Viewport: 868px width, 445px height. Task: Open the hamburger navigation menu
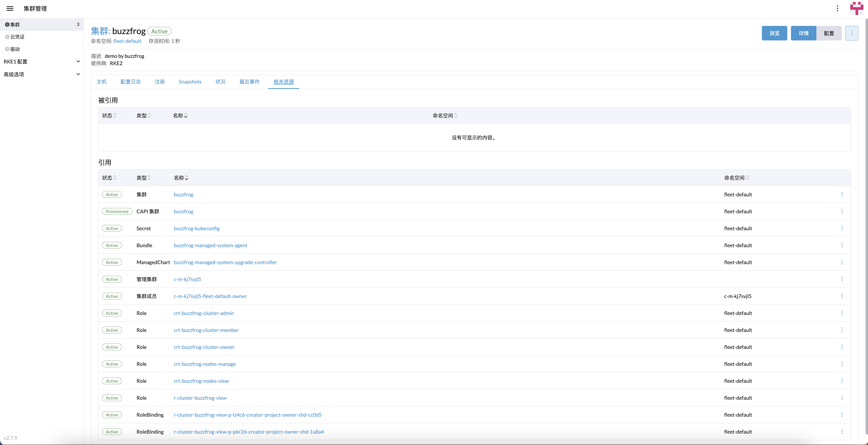[10, 8]
